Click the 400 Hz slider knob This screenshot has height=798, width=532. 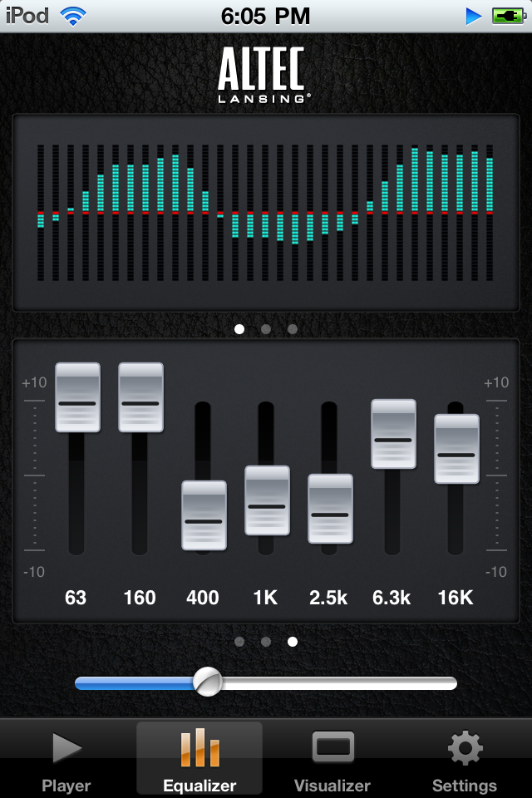[x=204, y=515]
